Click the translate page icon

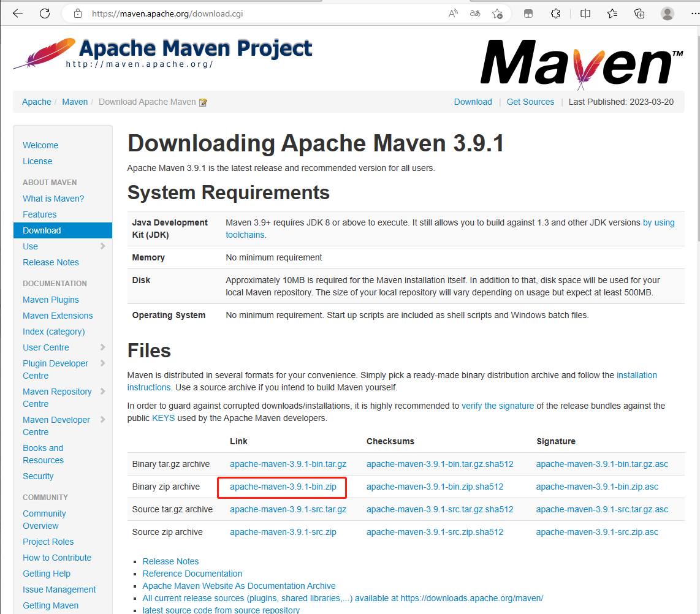(475, 13)
